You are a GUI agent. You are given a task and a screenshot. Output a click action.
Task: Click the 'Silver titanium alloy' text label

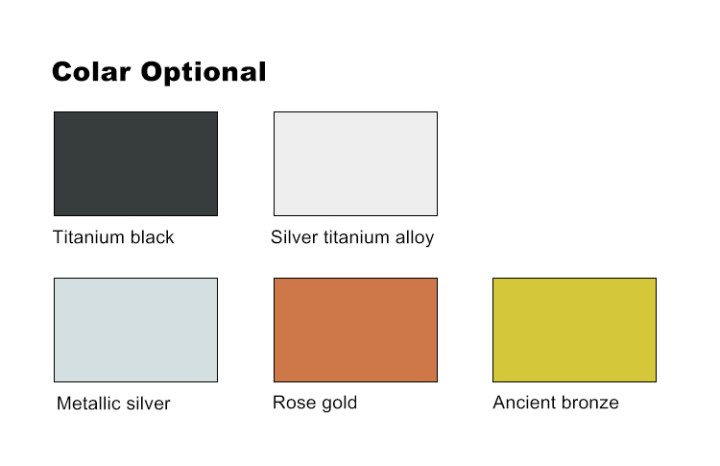(x=352, y=238)
